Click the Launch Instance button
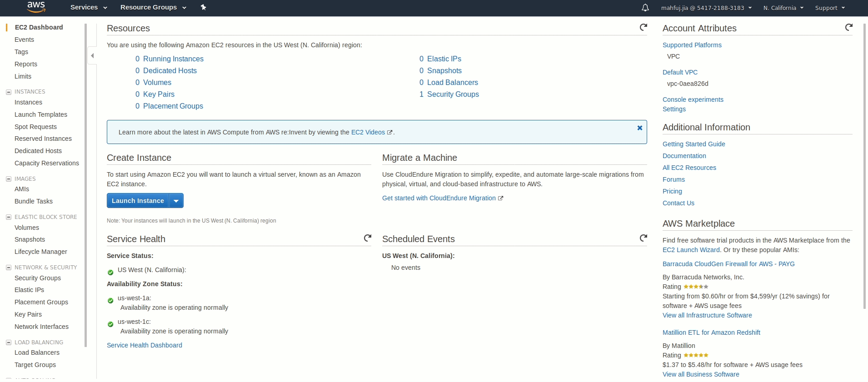868x382 pixels. (x=138, y=201)
